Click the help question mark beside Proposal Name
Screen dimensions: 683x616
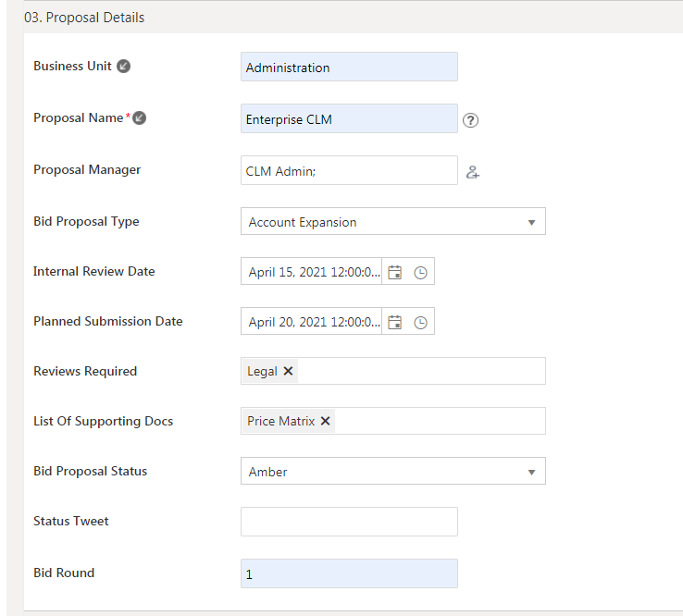[x=471, y=119]
